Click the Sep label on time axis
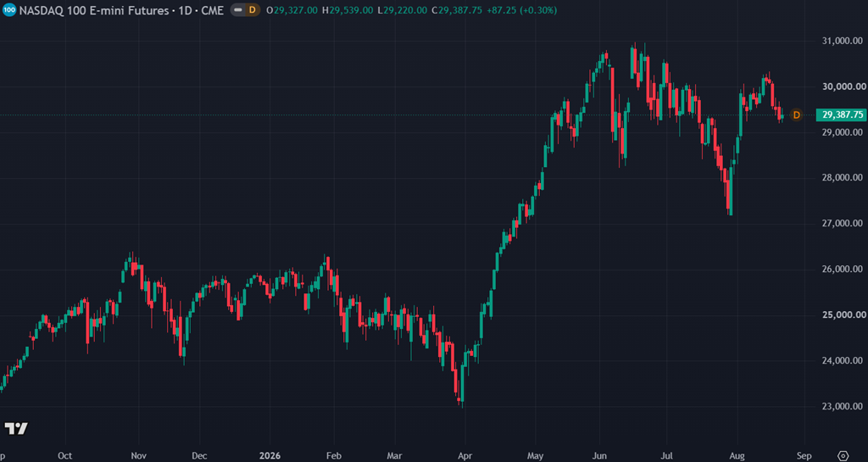Screen dimensions: 868x462 (x=804, y=456)
